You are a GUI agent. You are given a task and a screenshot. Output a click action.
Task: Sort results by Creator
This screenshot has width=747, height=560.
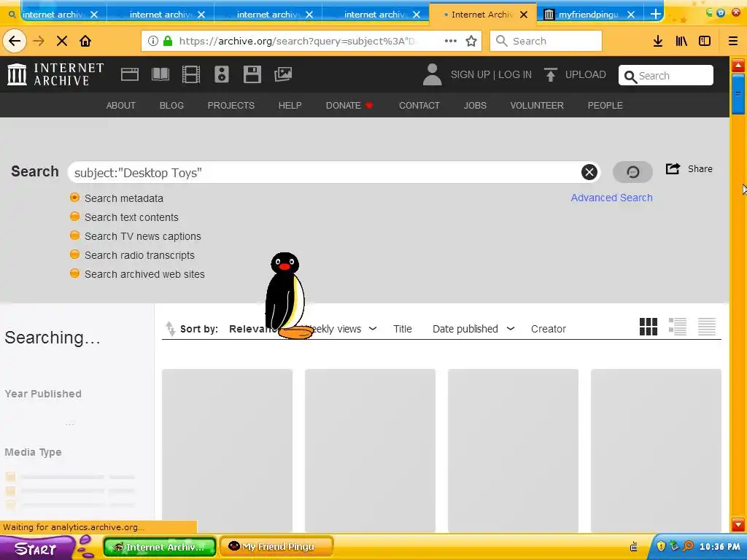(x=549, y=329)
